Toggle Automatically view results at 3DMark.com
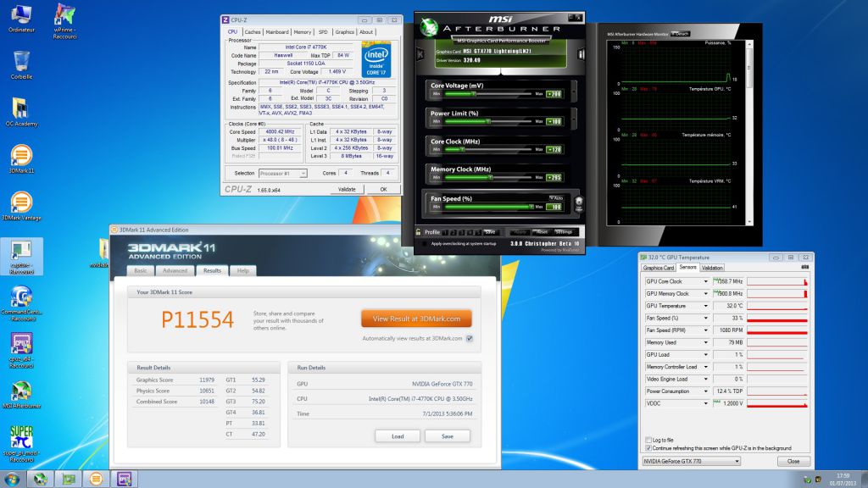 [470, 339]
